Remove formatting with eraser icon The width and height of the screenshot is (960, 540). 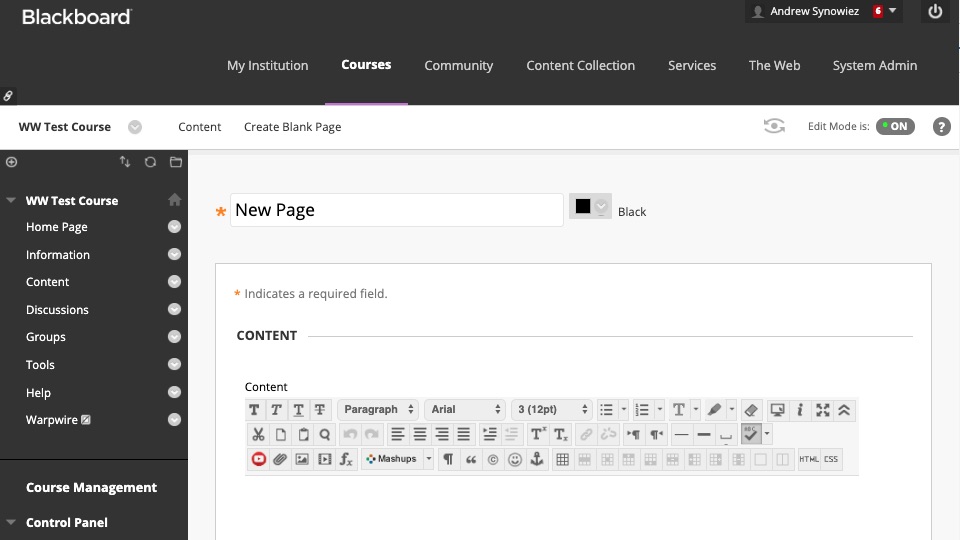click(751, 410)
